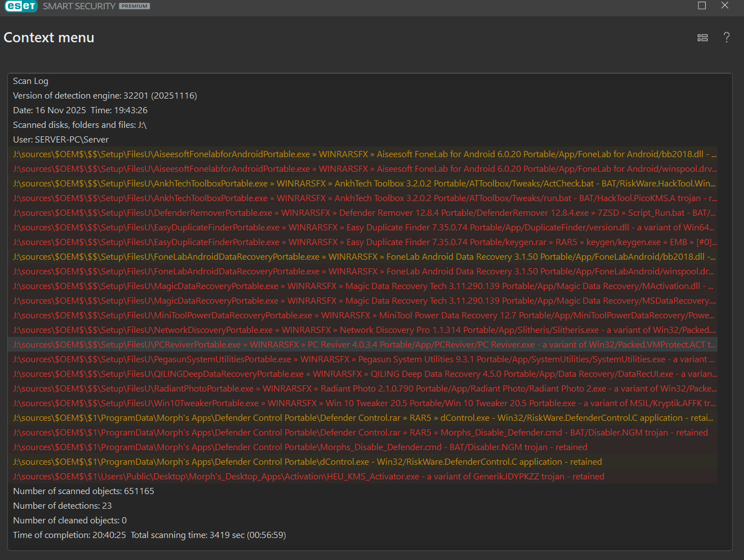Screen dimensions: 744x560
Task: Select the Radiant Photo 2.exe detection line
Action: 364,389
